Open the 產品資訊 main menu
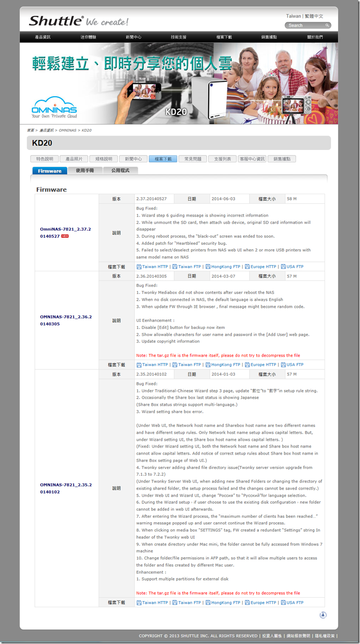The image size is (360, 644). click(43, 37)
